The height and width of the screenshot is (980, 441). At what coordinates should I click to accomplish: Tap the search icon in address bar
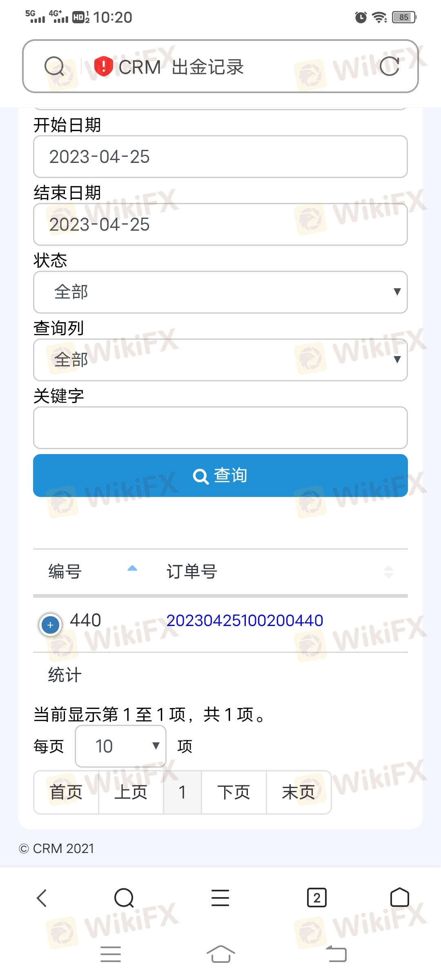click(x=54, y=67)
